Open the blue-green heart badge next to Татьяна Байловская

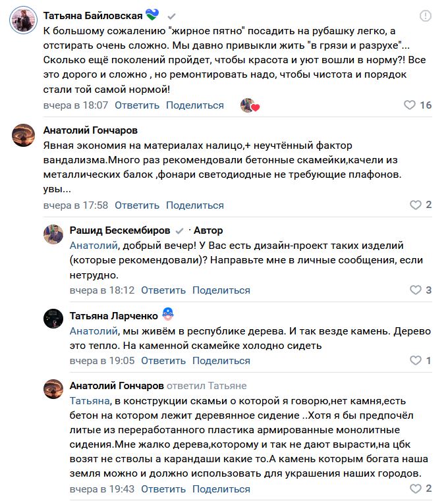coord(152,14)
